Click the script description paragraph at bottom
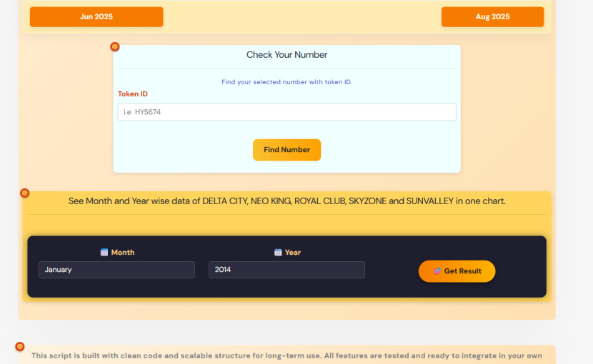This screenshot has height=364, width=593. pos(286,355)
